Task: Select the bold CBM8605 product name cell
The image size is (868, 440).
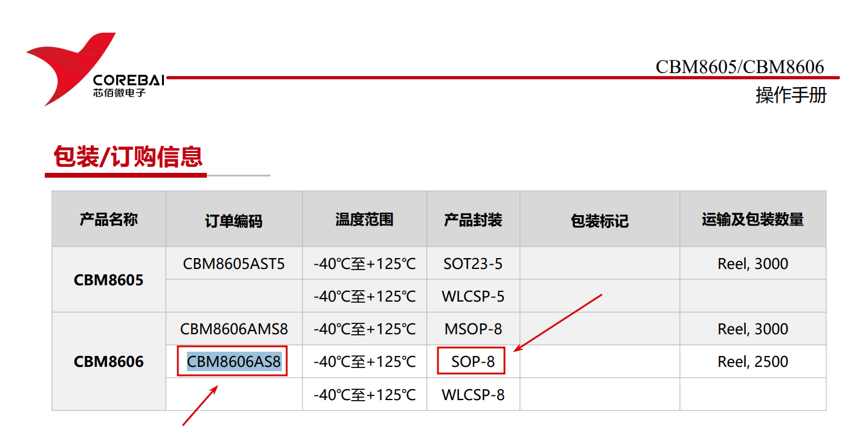Action: [109, 280]
